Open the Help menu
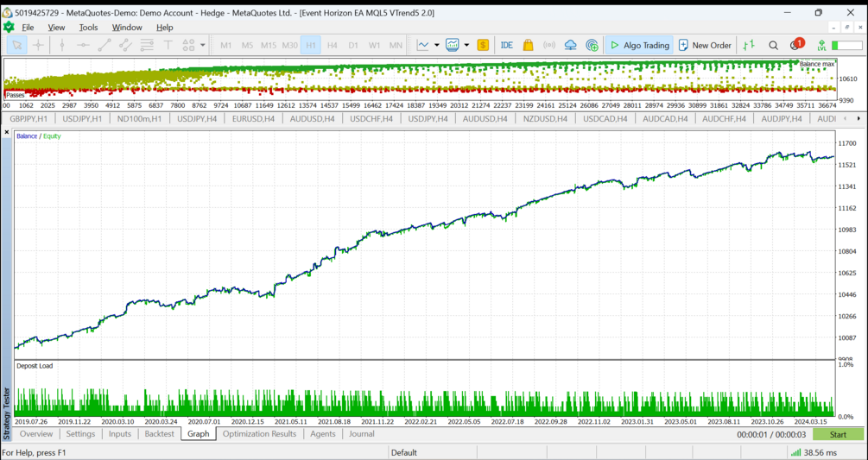Screen dimensions: 868x460 pos(164,27)
